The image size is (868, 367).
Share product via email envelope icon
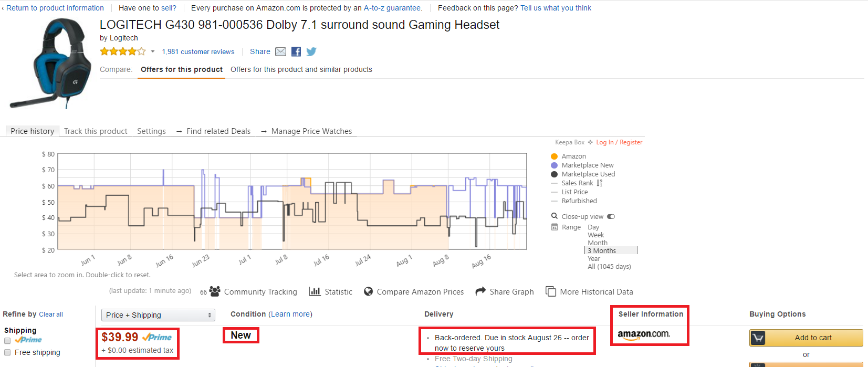[281, 51]
